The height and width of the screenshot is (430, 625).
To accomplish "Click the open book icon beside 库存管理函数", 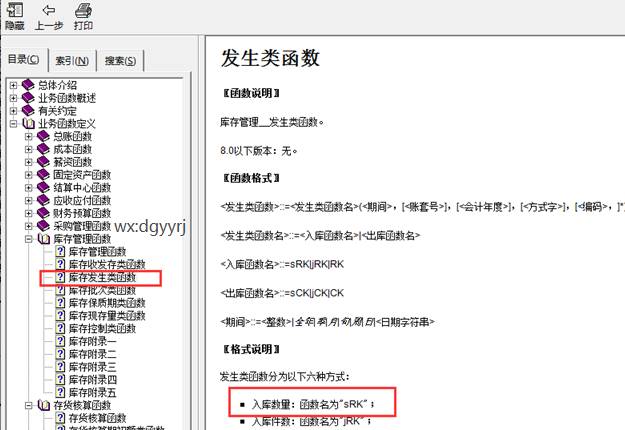I will [x=43, y=239].
